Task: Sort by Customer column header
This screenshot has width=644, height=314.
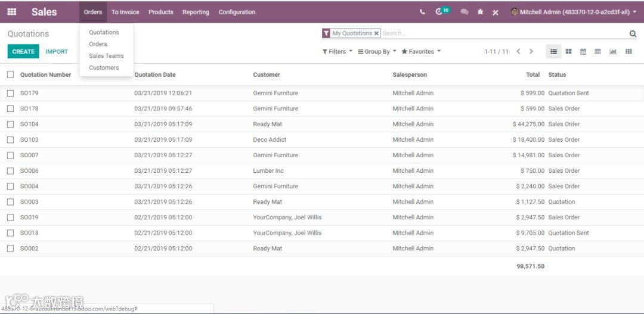Action: pos(267,74)
